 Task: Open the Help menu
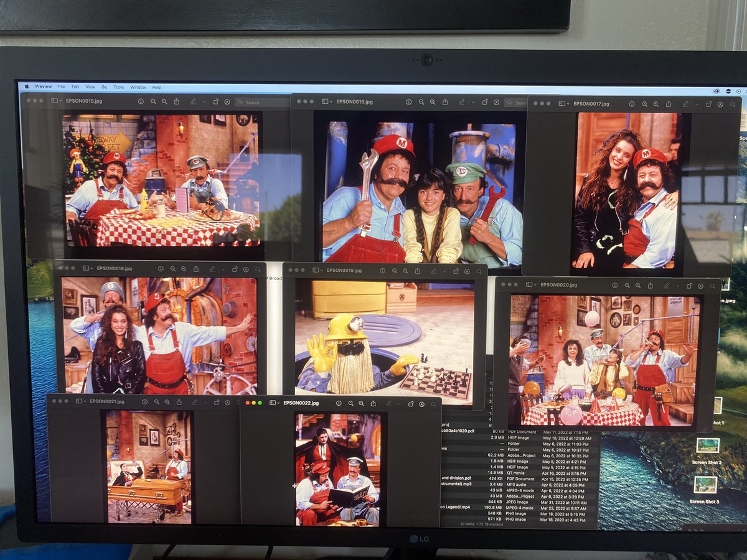click(x=157, y=87)
